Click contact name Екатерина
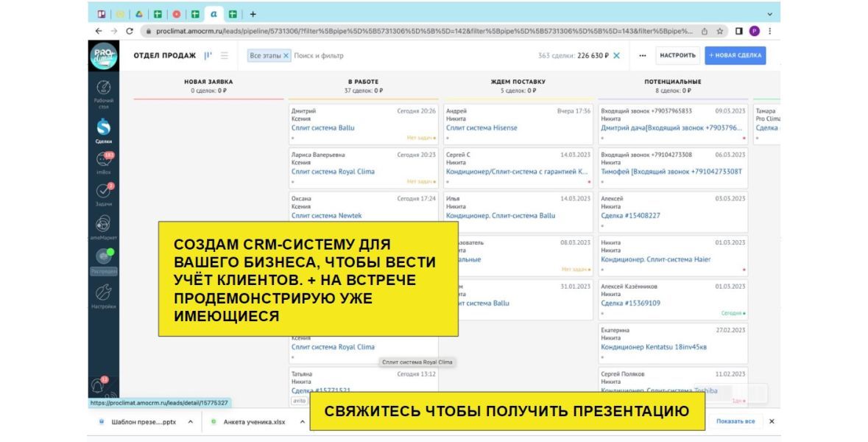This screenshot has height=442, width=868. point(615,330)
